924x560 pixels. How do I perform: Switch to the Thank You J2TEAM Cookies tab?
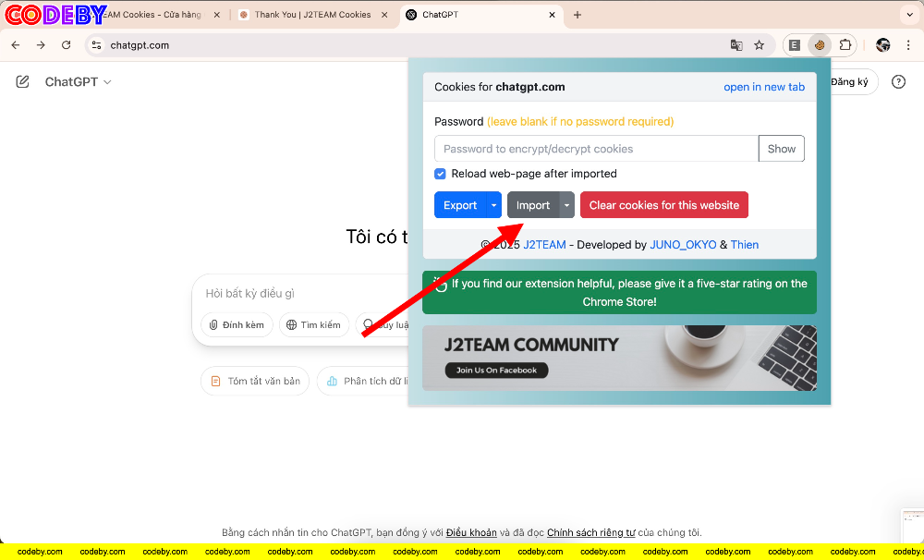click(x=313, y=15)
